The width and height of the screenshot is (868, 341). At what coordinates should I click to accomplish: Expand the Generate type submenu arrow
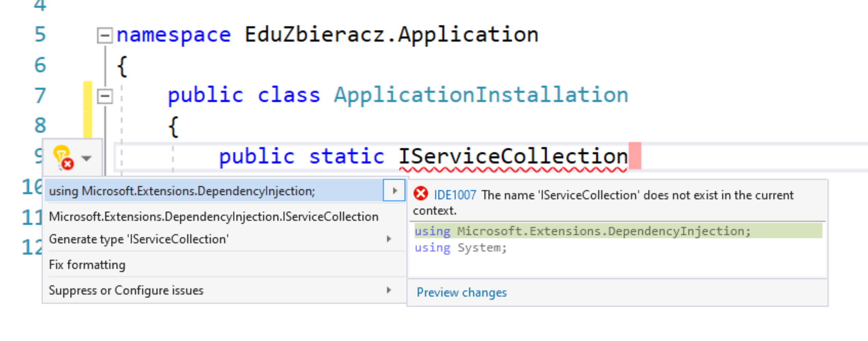point(389,239)
